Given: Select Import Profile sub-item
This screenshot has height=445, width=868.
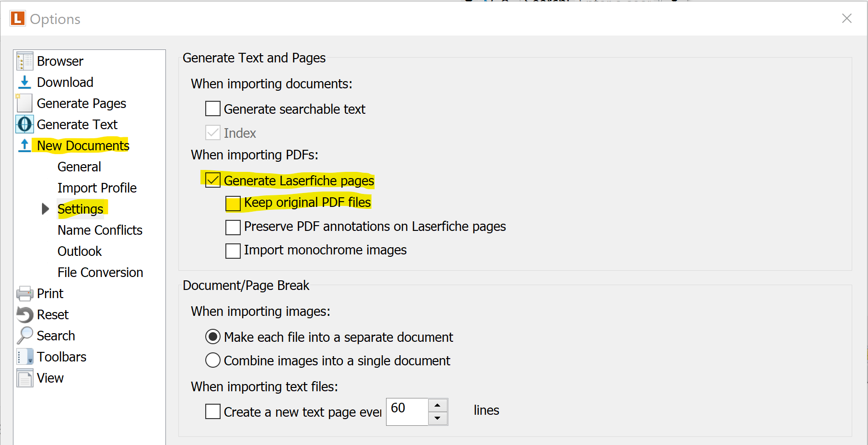Looking at the screenshot, I should point(97,188).
